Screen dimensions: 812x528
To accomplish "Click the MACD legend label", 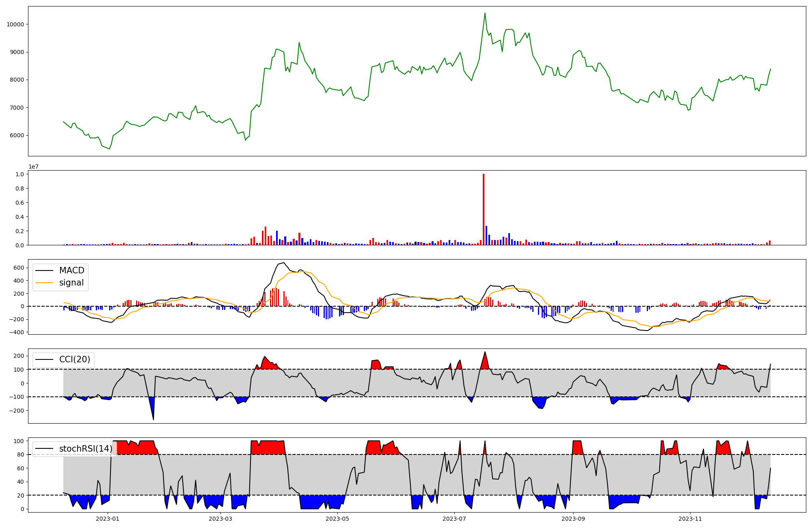I will click(x=71, y=270).
